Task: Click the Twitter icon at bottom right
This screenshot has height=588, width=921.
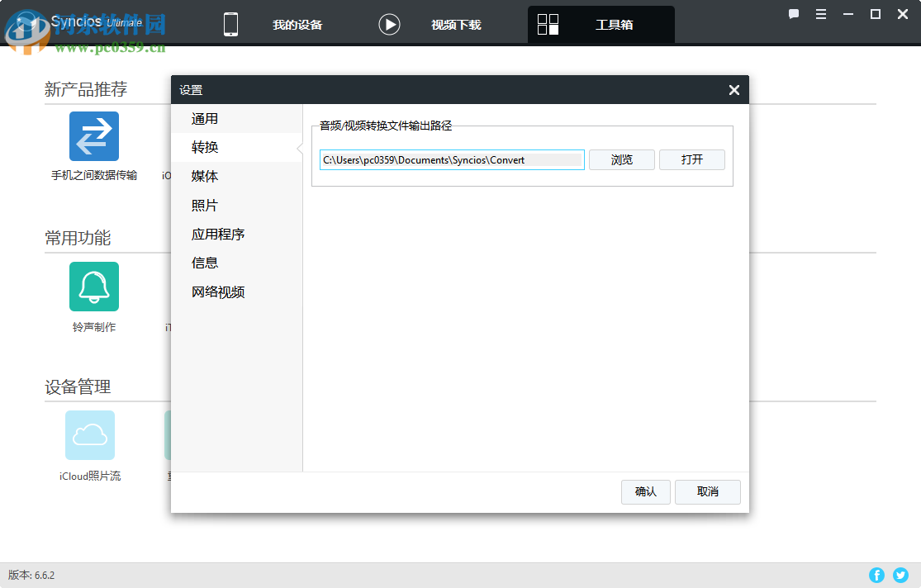Action: tap(900, 575)
